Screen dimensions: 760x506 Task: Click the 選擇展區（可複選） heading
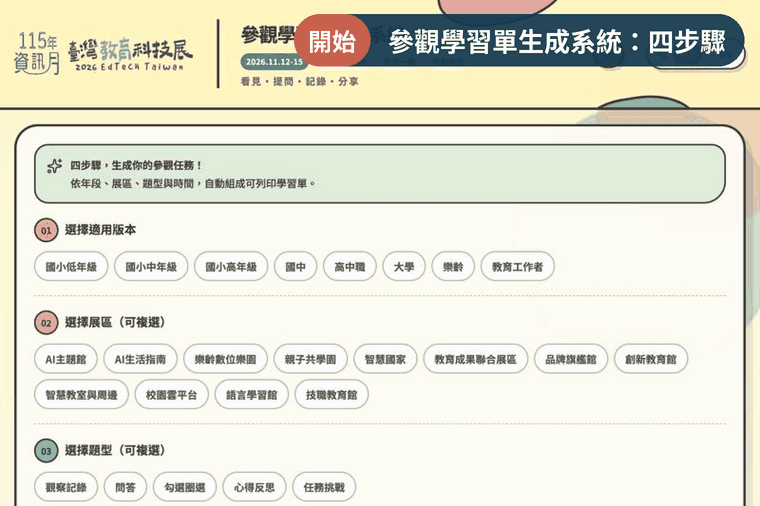(115, 322)
